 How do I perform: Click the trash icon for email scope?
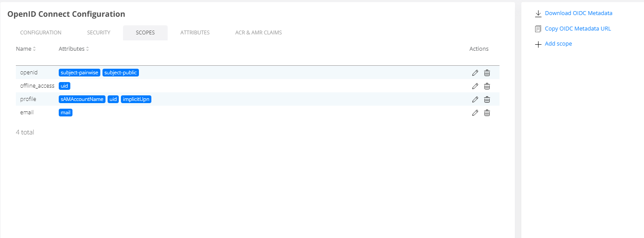(x=487, y=113)
